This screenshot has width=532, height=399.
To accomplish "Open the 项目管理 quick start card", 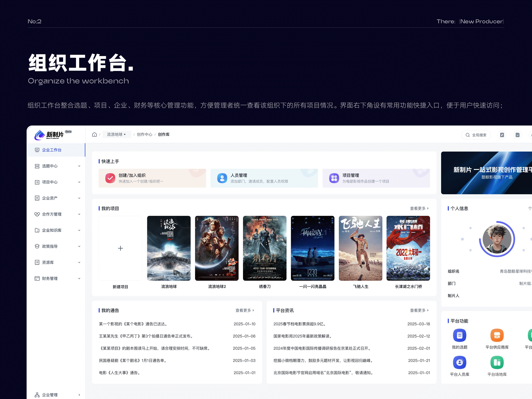I will 376,178.
